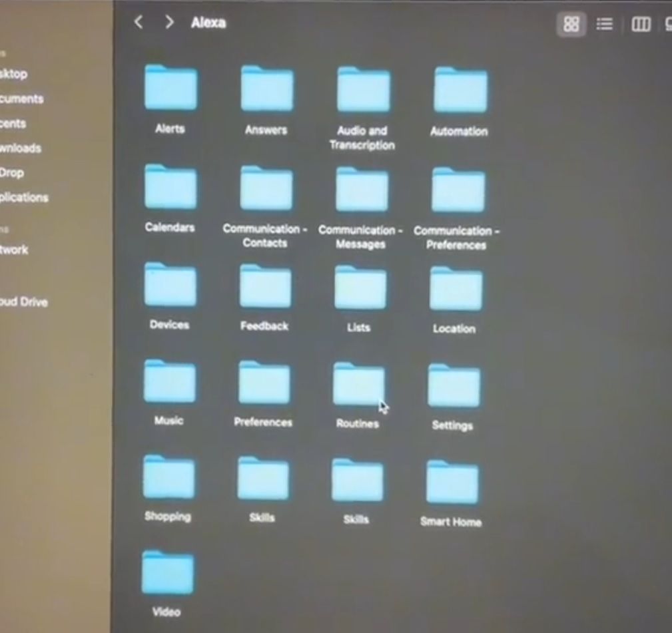This screenshot has height=633, width=672.
Task: Open the Location folder
Action: pos(456,288)
